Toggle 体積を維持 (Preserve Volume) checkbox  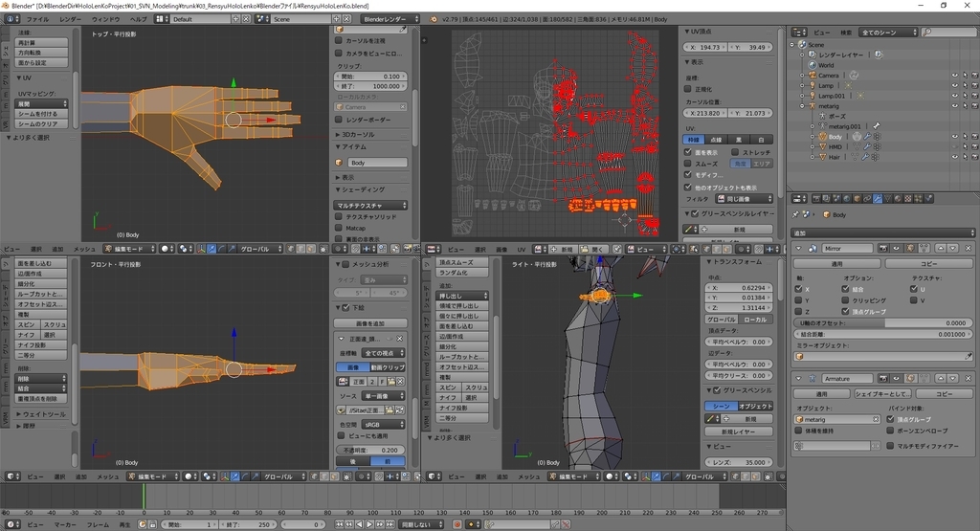[799, 431]
